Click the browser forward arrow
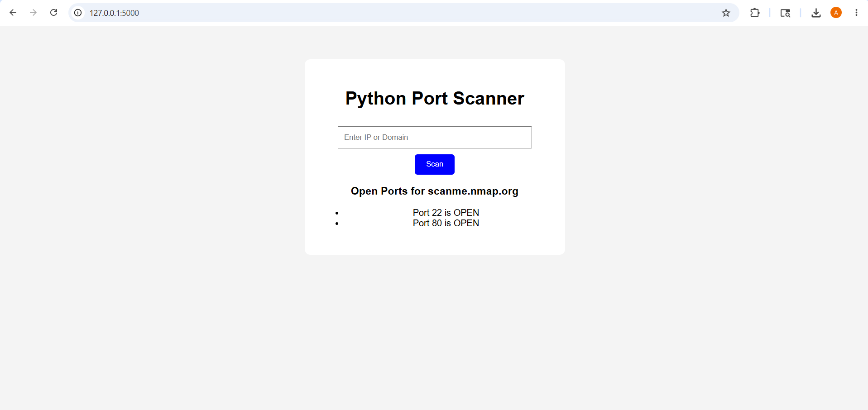Viewport: 868px width, 410px height. [33, 13]
